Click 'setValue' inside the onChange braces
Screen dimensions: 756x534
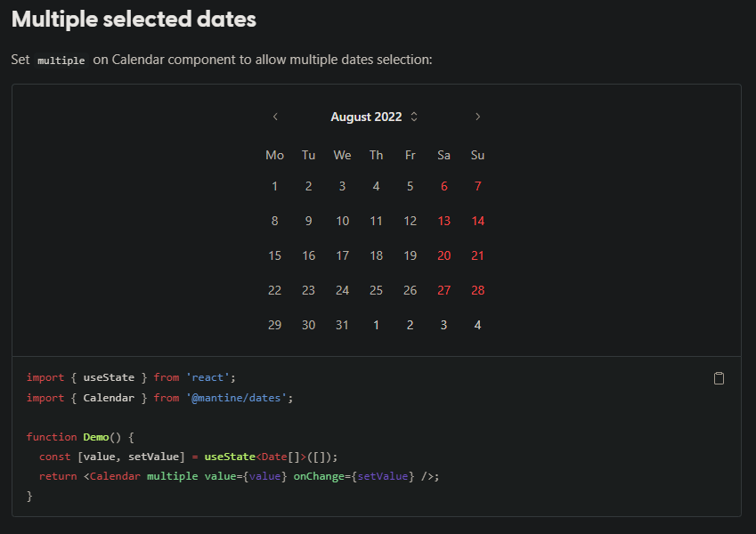coord(383,476)
